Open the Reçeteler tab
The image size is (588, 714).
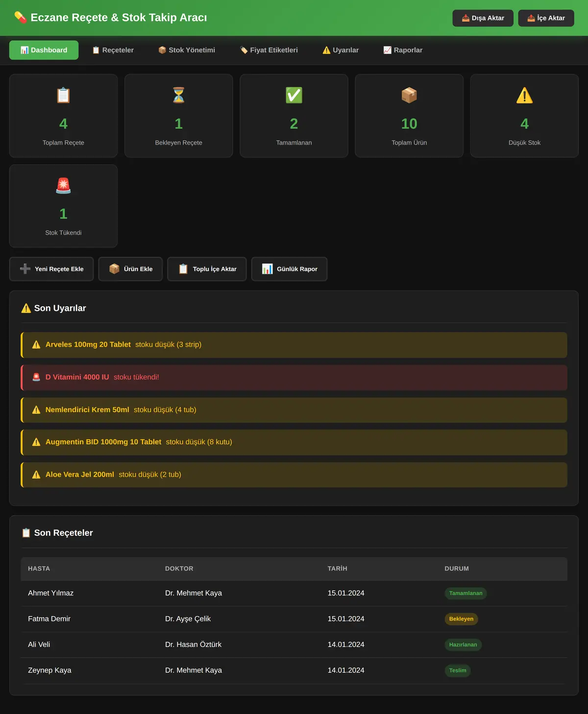click(x=113, y=50)
